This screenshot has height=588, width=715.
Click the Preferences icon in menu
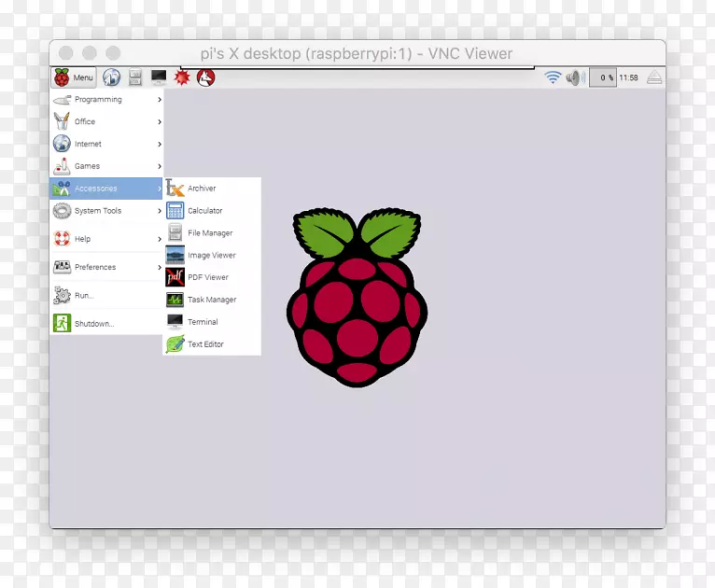tap(62, 267)
